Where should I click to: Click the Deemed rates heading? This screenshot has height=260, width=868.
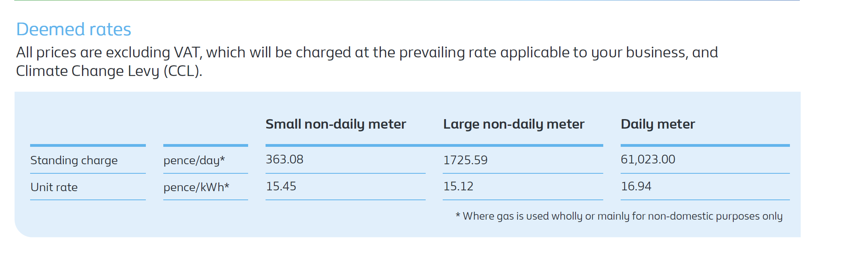[x=73, y=30]
